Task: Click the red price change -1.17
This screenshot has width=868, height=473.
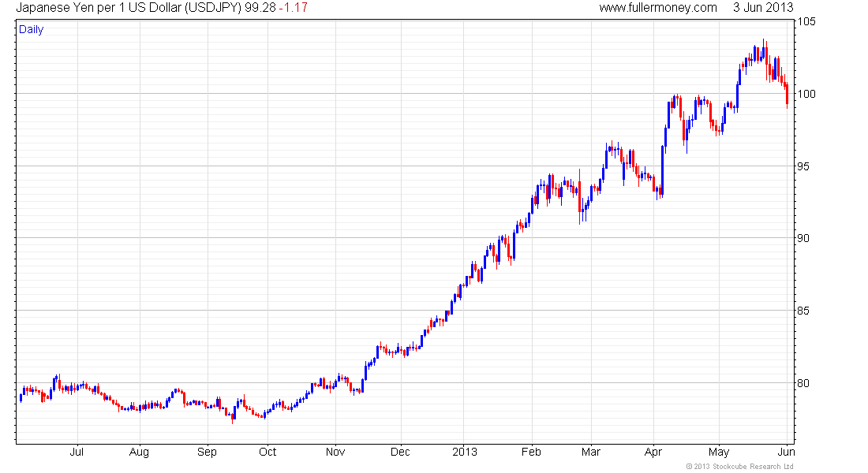Action: tap(294, 8)
